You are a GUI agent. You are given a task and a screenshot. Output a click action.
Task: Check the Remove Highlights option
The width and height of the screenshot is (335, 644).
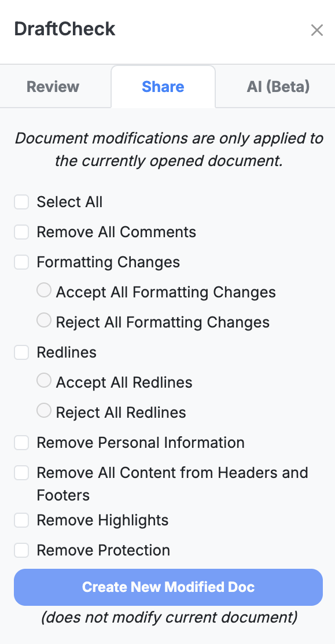21,520
